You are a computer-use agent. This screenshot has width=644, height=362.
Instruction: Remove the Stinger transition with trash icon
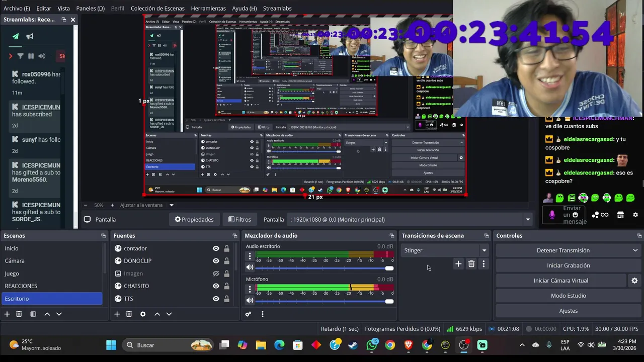point(471,264)
